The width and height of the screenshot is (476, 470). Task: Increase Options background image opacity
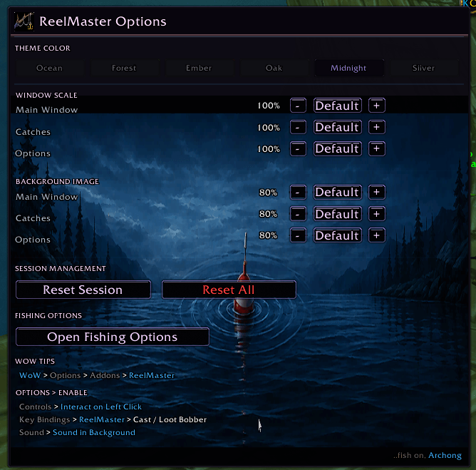click(377, 235)
